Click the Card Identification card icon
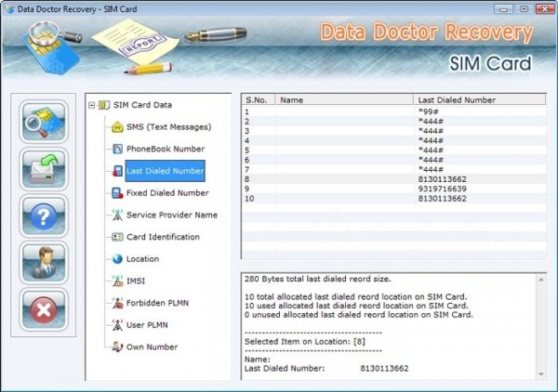 (x=117, y=237)
